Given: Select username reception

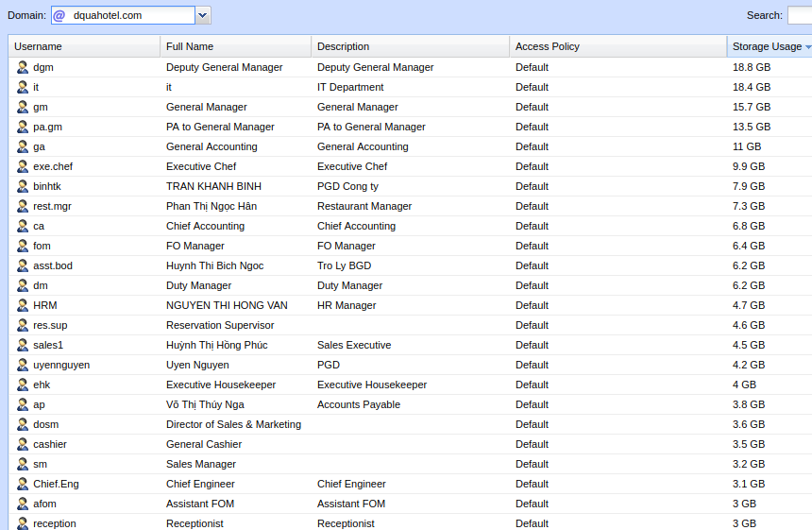Looking at the screenshot, I should pyautogui.click(x=55, y=523).
